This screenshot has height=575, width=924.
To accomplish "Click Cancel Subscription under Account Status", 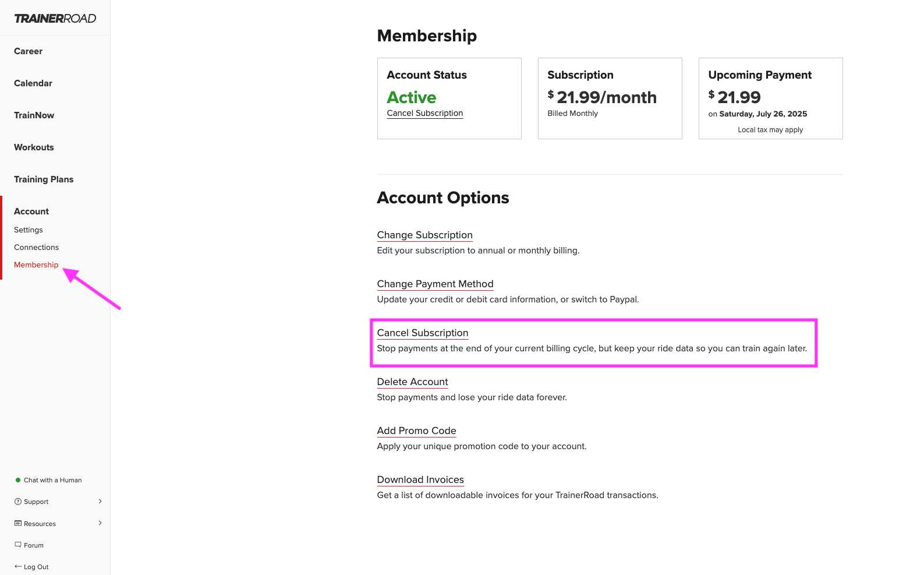I will tap(425, 113).
